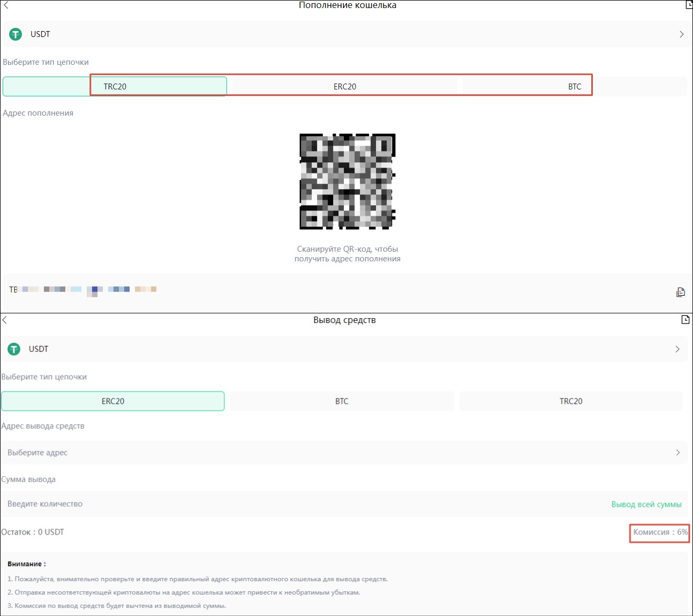Image resolution: width=693 pixels, height=616 pixels.
Task: Click Вывод всей суммы link
Action: tap(646, 505)
